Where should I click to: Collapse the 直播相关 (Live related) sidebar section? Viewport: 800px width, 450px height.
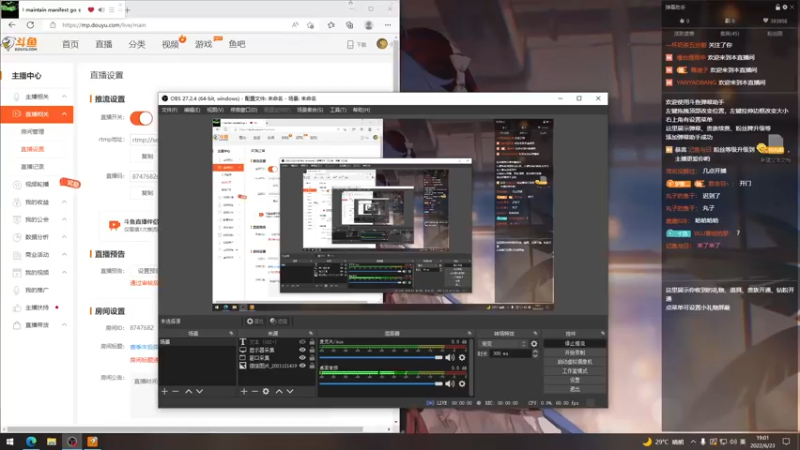(64, 114)
